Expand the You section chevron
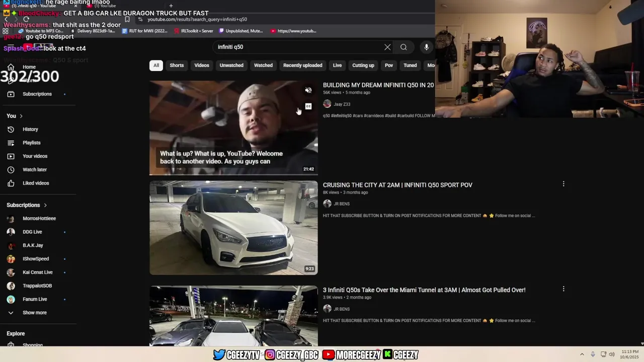 click(21, 116)
